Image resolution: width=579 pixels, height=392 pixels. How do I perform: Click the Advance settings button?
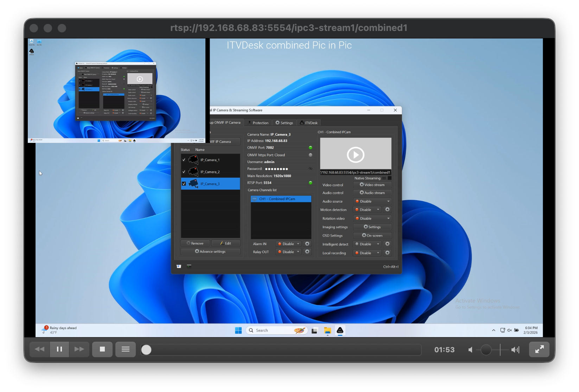(x=210, y=252)
